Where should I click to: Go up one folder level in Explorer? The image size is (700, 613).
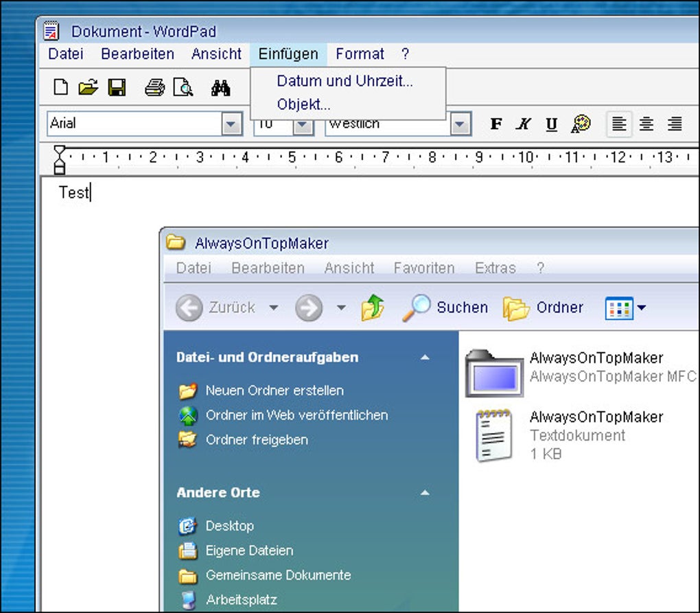[373, 308]
